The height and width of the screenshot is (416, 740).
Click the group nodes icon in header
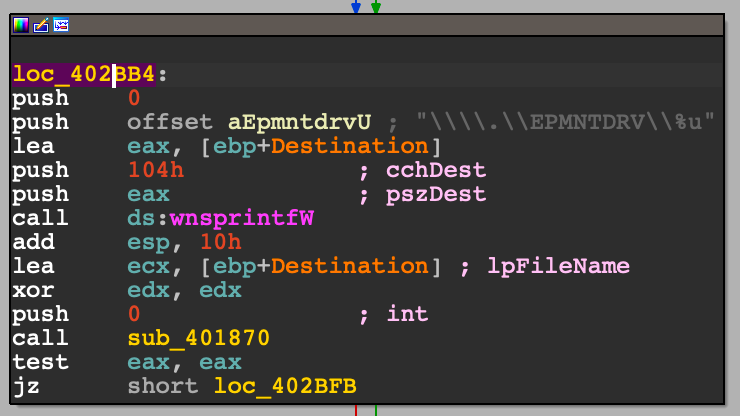click(x=61, y=25)
